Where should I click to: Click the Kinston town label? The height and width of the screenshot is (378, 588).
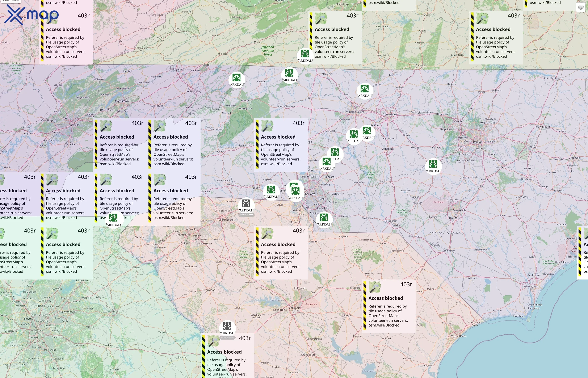(558, 190)
